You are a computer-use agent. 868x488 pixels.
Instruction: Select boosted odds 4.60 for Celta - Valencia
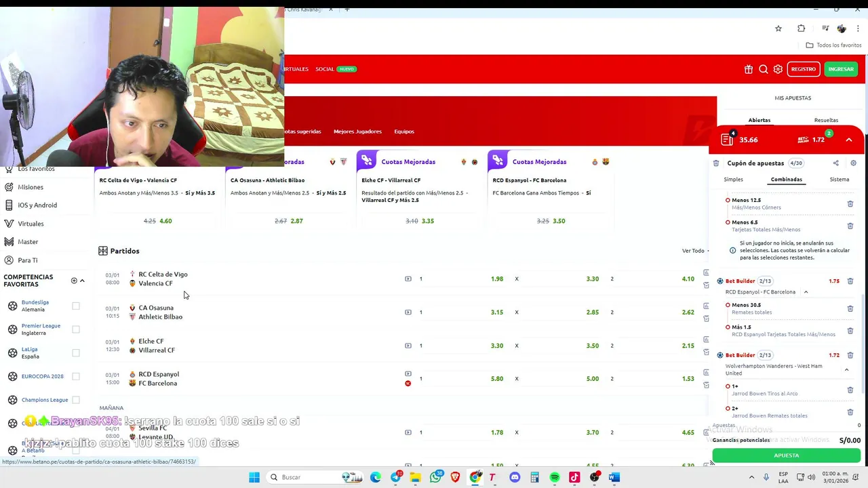click(165, 221)
